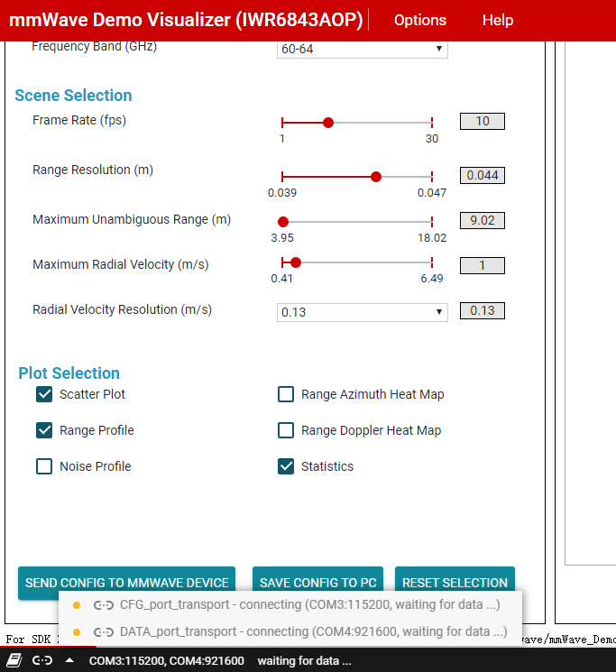The width and height of the screenshot is (616, 672).
Task: Select the CFG_port_transport connecting status row
Action: pyautogui.click(x=290, y=604)
